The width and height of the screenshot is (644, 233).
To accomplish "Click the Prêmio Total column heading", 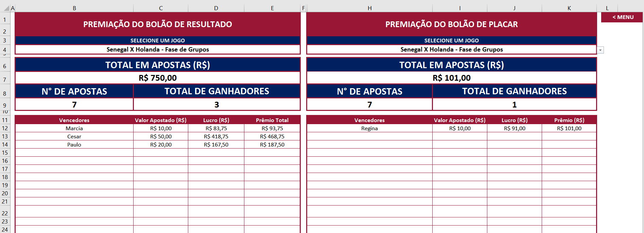I will [x=272, y=120].
